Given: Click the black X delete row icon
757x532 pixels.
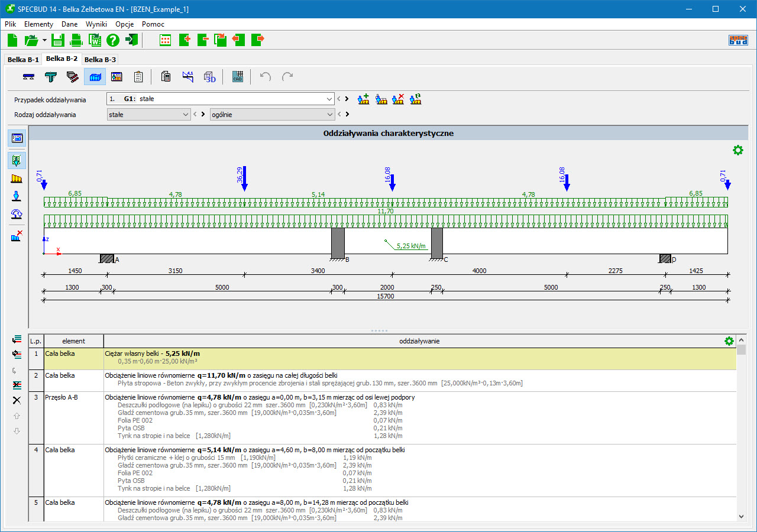Looking at the screenshot, I should pos(17,400).
